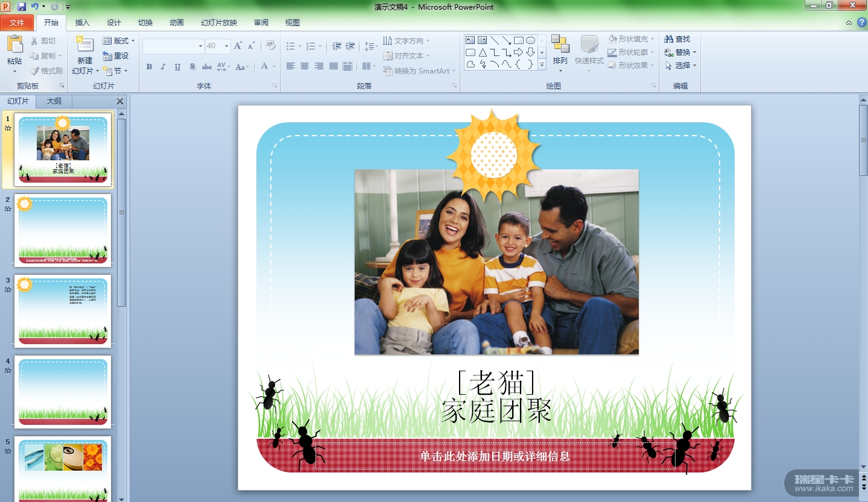
Task: Minimize the ribbon with the caret
Action: tap(849, 23)
